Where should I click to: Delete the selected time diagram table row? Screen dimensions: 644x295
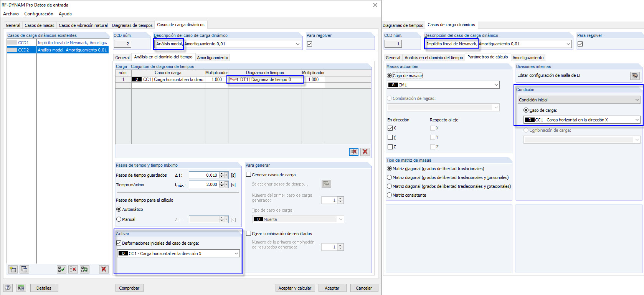click(353, 152)
